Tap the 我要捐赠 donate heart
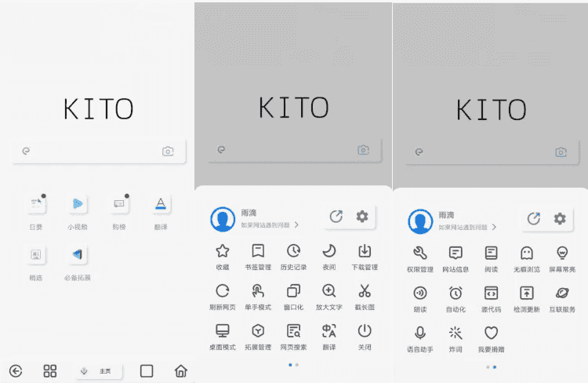 [491, 333]
